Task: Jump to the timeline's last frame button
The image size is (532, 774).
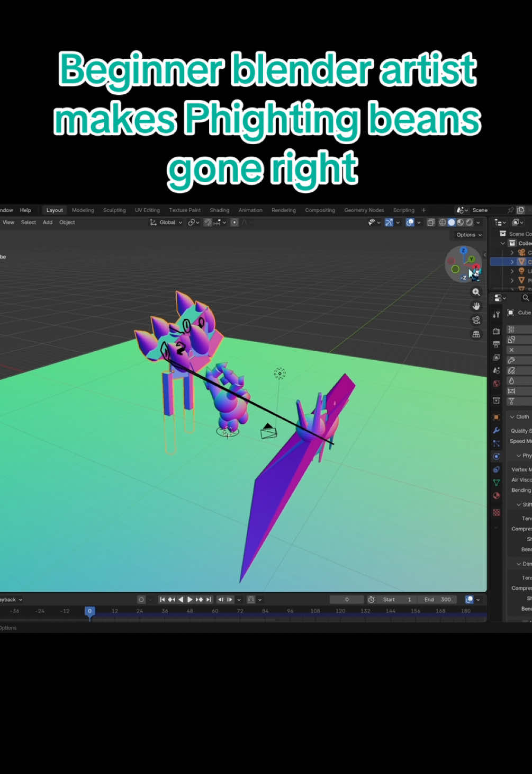Action: coord(209,600)
